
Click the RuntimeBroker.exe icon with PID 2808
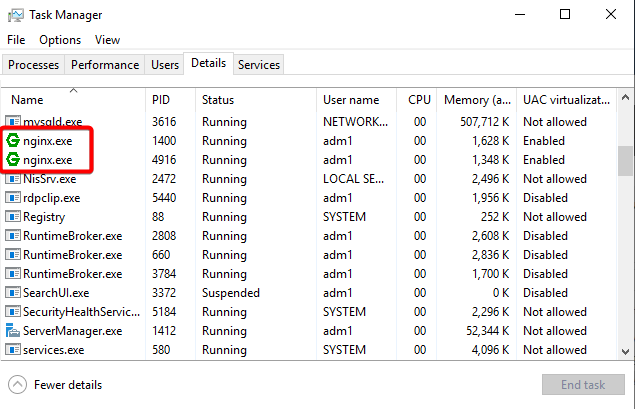(13, 236)
